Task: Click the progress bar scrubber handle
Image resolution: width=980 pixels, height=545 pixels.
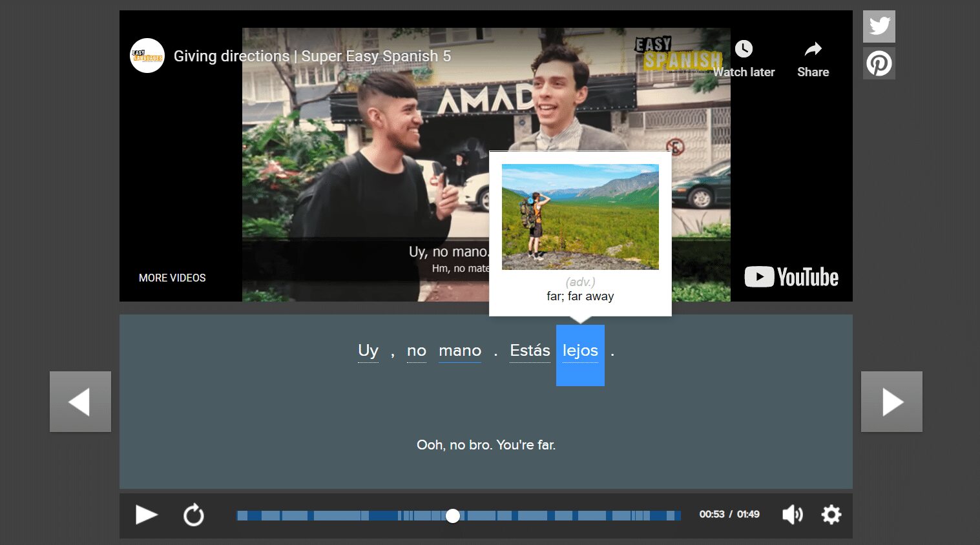Action: (x=453, y=515)
